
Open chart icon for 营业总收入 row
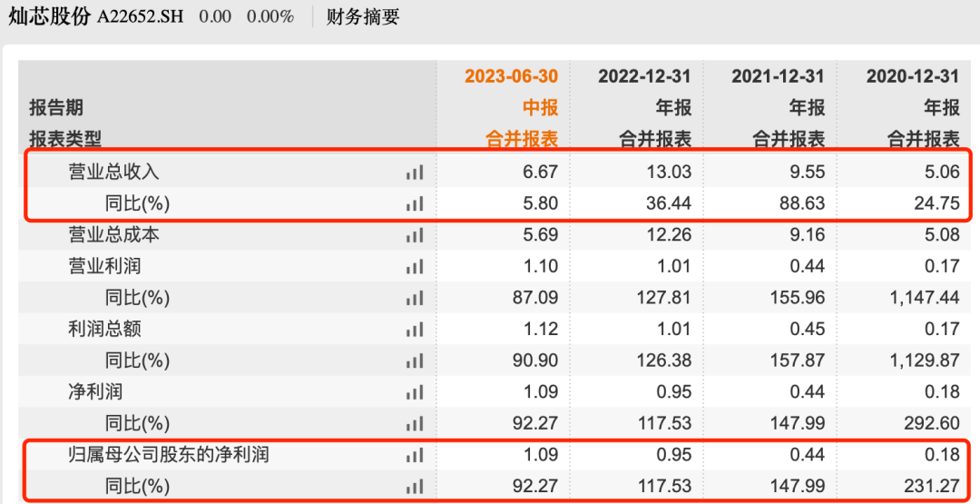pos(415,172)
